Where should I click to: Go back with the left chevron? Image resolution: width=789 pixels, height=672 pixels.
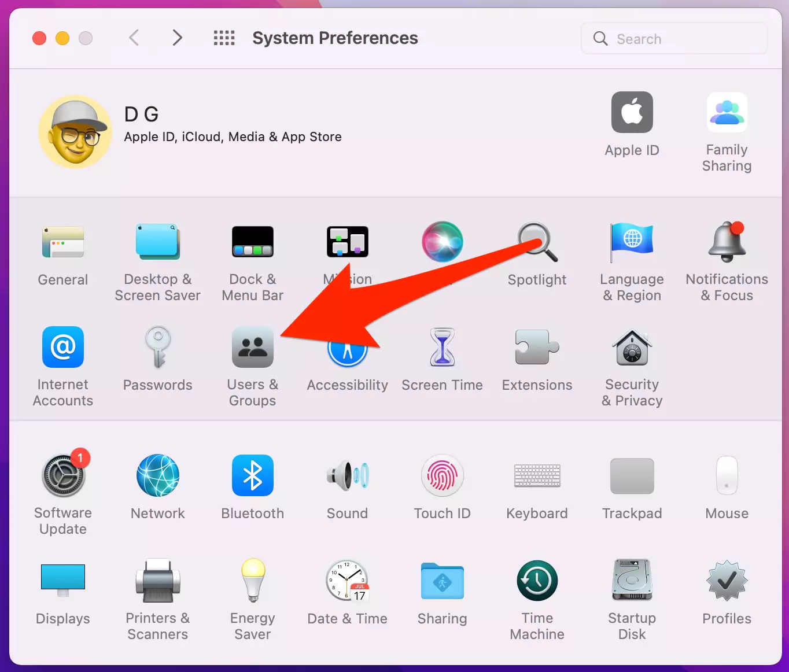click(x=134, y=38)
